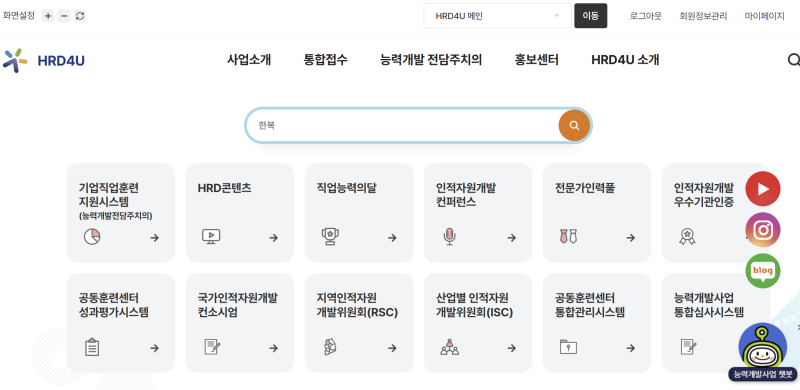Viewport: 800px width, 390px height.
Task: Click 국가인적자원개발 컨소시엄 document pen icon
Action: 212,347
